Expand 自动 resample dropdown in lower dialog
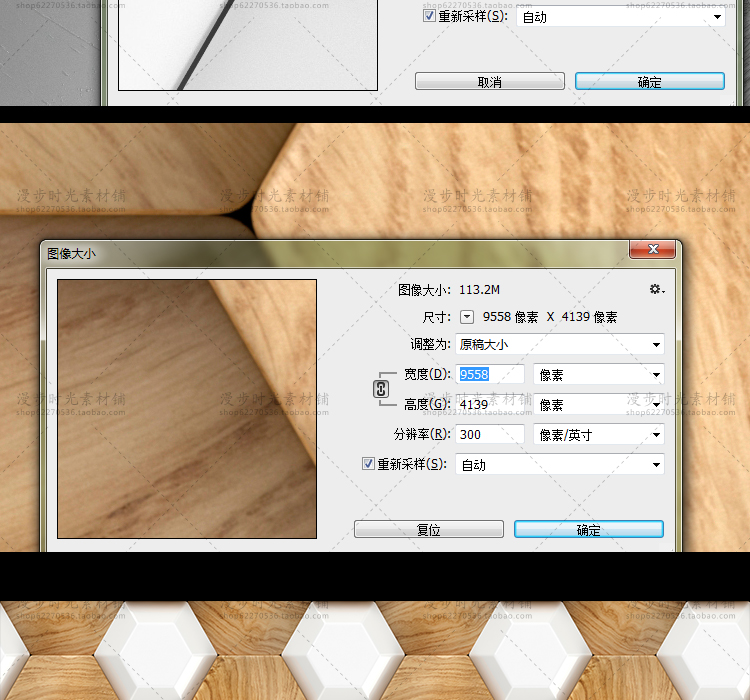The width and height of the screenshot is (750, 700). click(560, 465)
